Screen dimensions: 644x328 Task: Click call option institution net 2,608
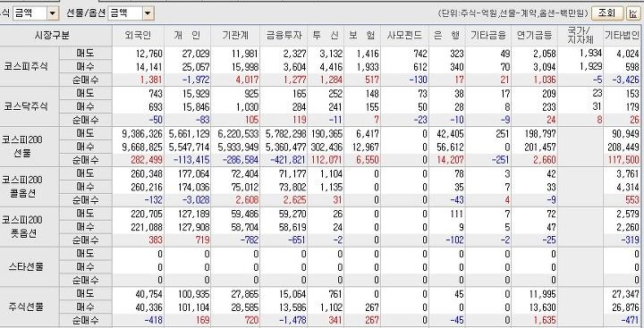pos(247,200)
